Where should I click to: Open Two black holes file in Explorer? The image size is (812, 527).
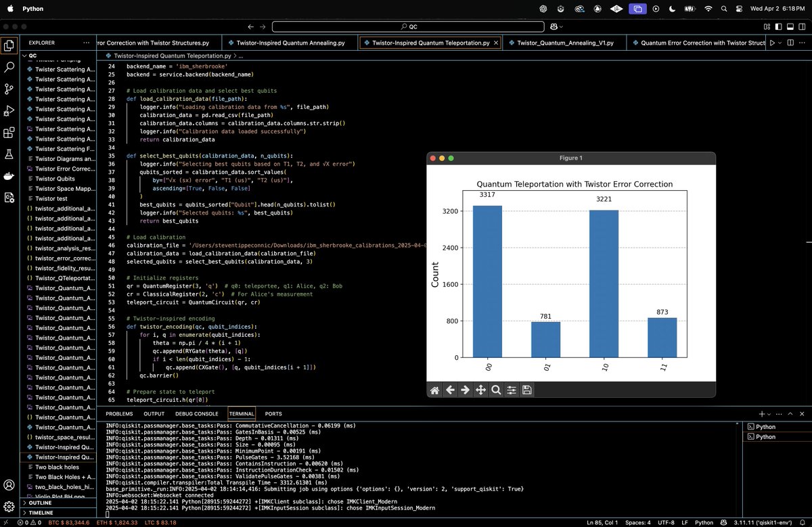click(60, 467)
